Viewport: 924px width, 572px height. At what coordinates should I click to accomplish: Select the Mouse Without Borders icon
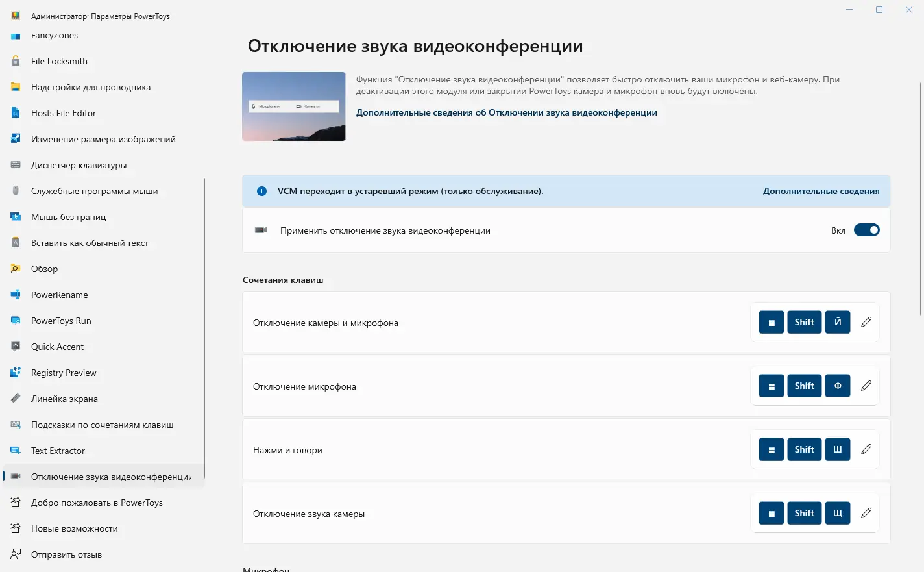pyautogui.click(x=16, y=217)
